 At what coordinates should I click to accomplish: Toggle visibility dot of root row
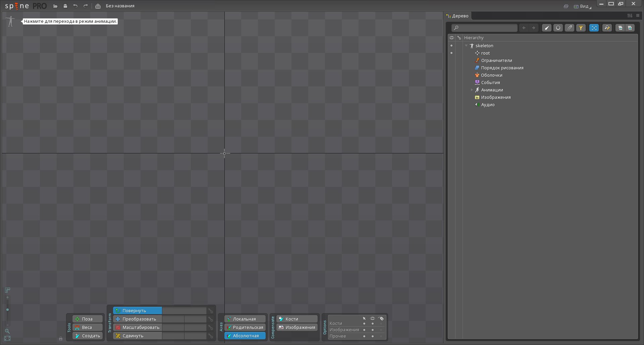click(451, 53)
